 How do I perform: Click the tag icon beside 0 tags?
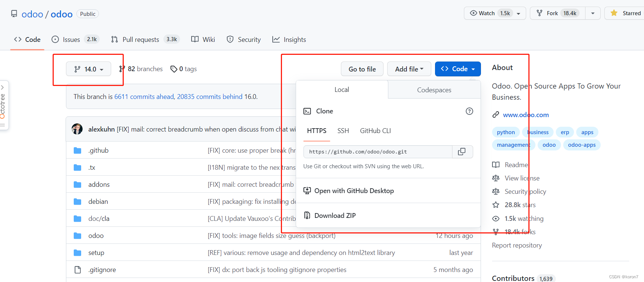(174, 69)
